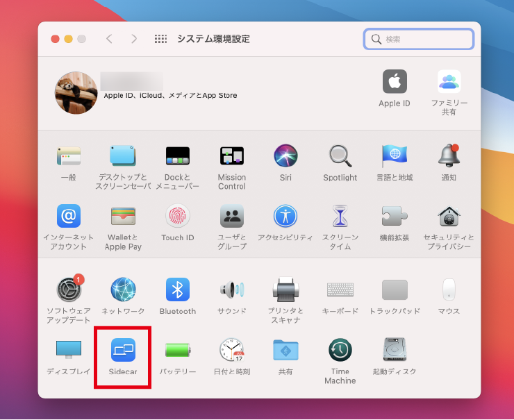
Task: Open WalletとApple Pay preferences
Action: (x=123, y=216)
